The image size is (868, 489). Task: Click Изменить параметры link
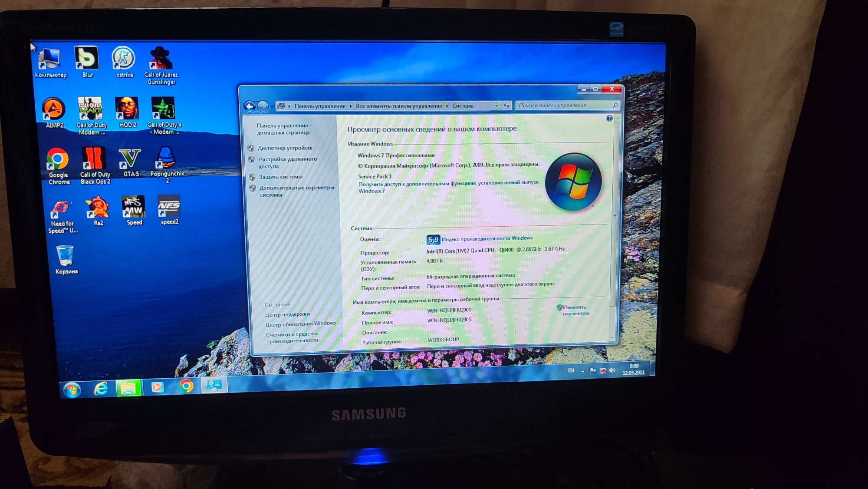tap(576, 310)
